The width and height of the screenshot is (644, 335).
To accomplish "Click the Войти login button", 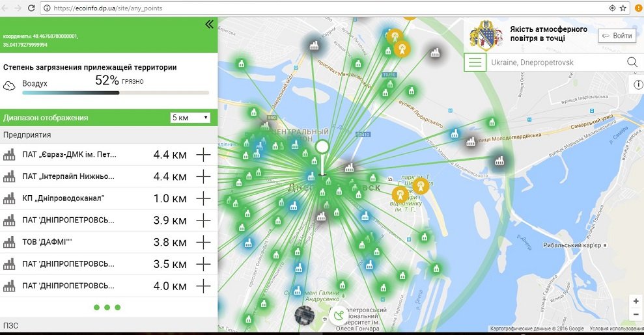I will point(617,36).
